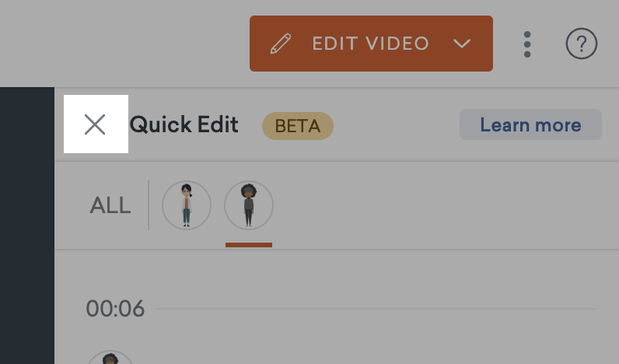Click the pencil icon in Edit Video

pos(281,44)
